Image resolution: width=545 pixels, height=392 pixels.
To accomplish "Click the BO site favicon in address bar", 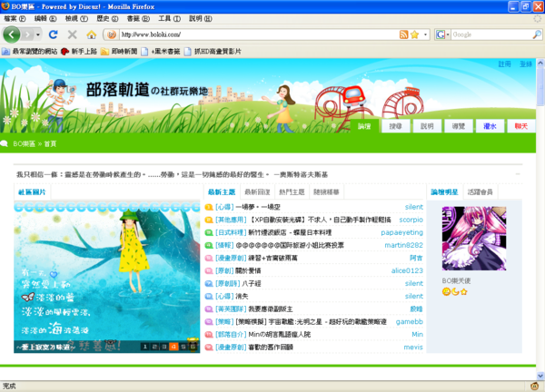I will tap(111, 34).
